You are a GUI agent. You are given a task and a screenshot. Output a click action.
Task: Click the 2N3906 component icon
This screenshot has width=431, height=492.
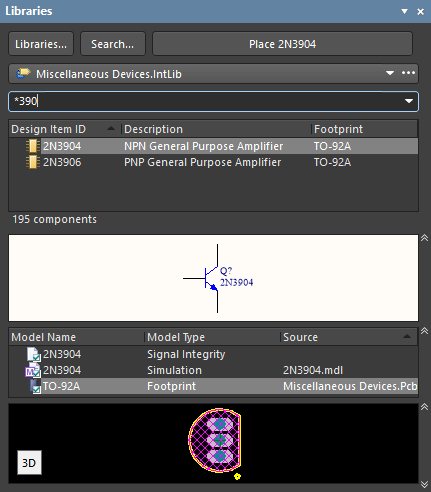[32, 162]
